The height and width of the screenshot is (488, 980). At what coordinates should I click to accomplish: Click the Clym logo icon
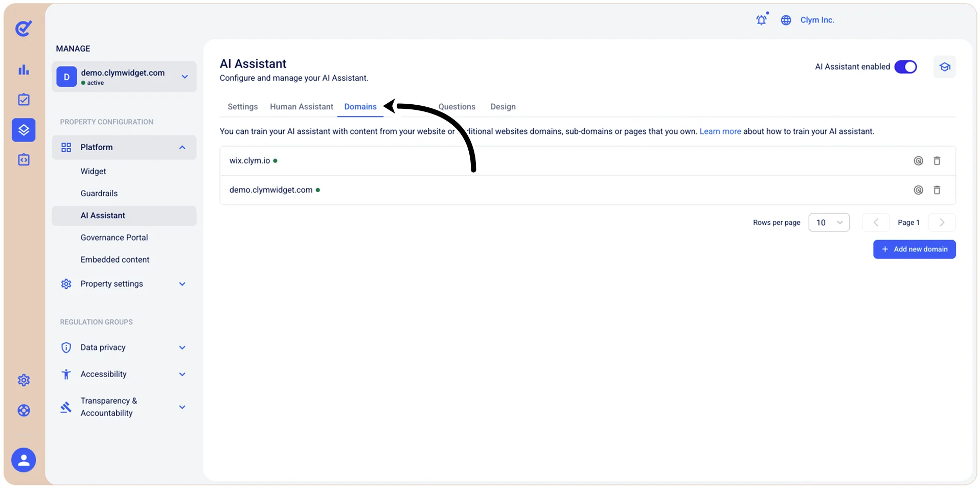[x=24, y=28]
